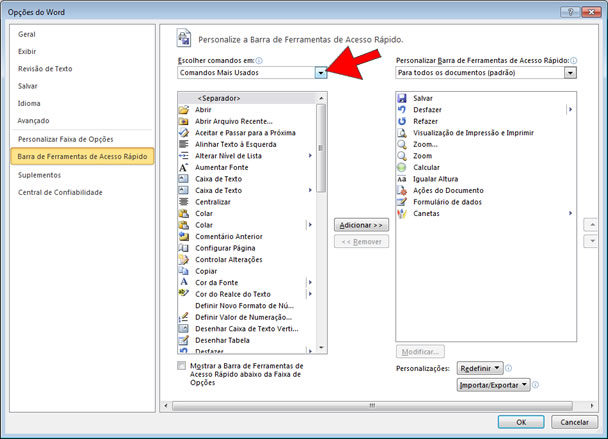Select the Configurar Página icon

[184, 248]
